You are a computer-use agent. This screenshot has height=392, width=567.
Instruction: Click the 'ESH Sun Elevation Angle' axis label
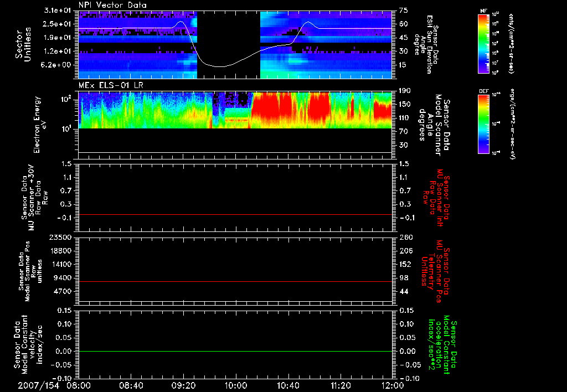[x=426, y=44]
